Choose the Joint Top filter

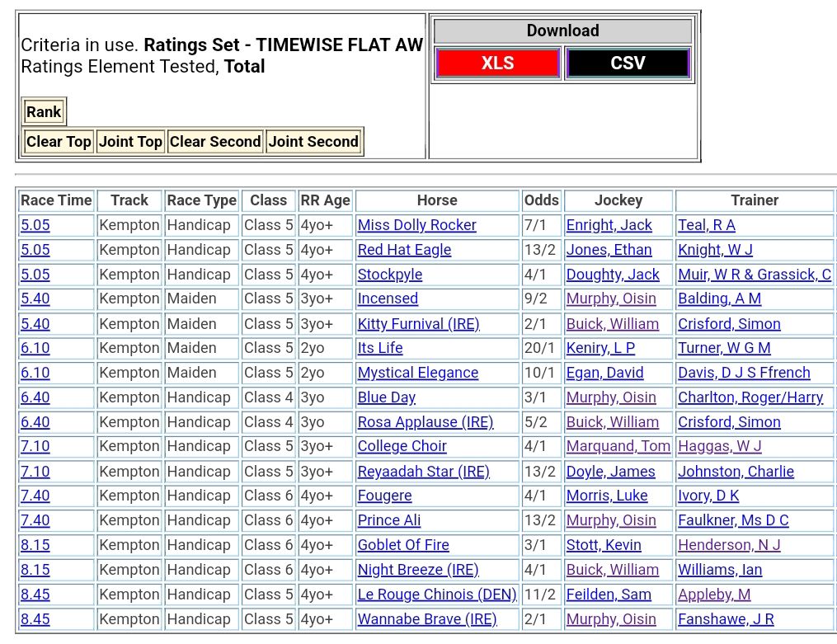point(130,142)
